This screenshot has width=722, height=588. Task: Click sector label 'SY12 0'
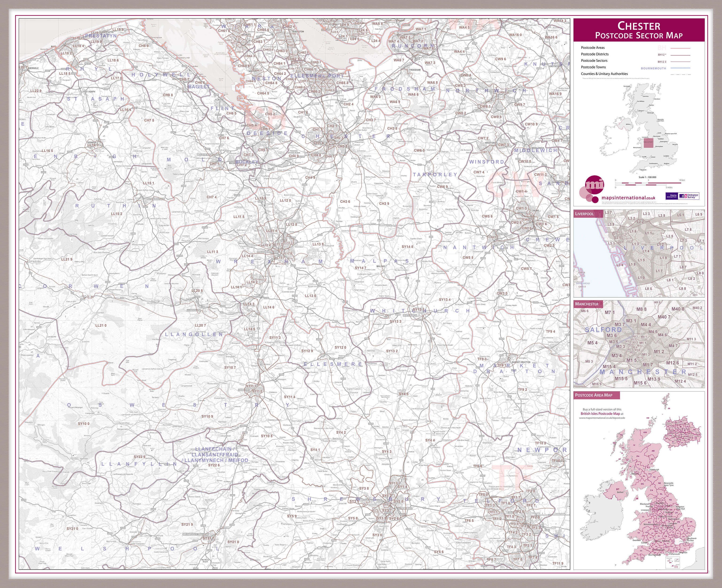click(x=340, y=347)
